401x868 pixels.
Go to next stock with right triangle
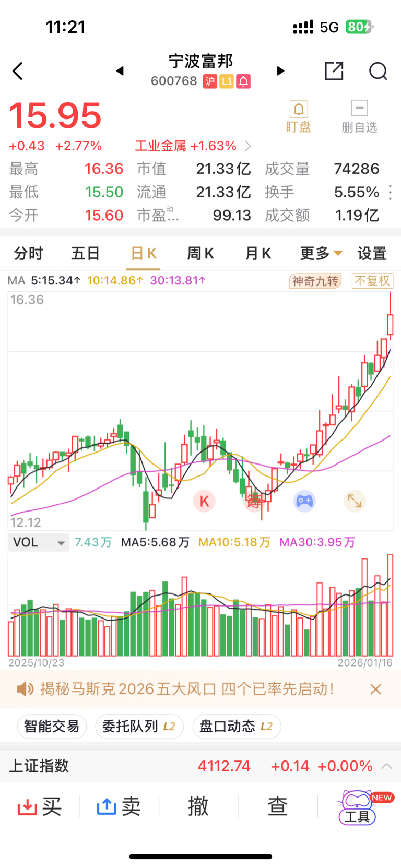click(x=280, y=71)
